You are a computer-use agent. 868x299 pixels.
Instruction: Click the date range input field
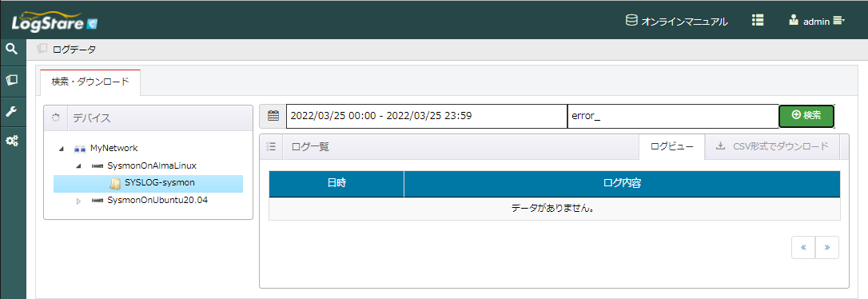point(426,116)
